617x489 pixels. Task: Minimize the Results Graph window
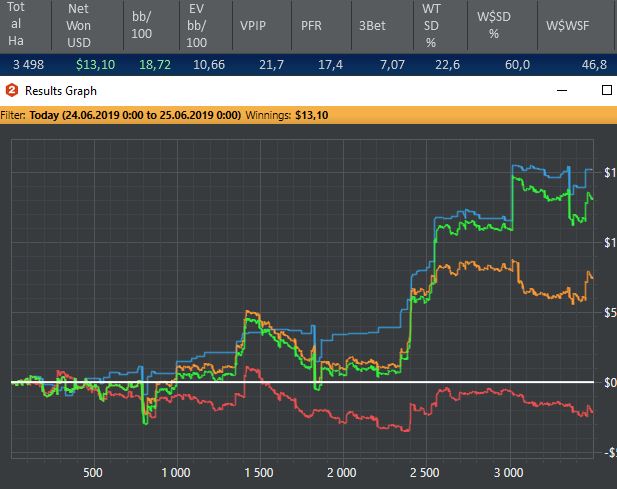click(x=562, y=90)
